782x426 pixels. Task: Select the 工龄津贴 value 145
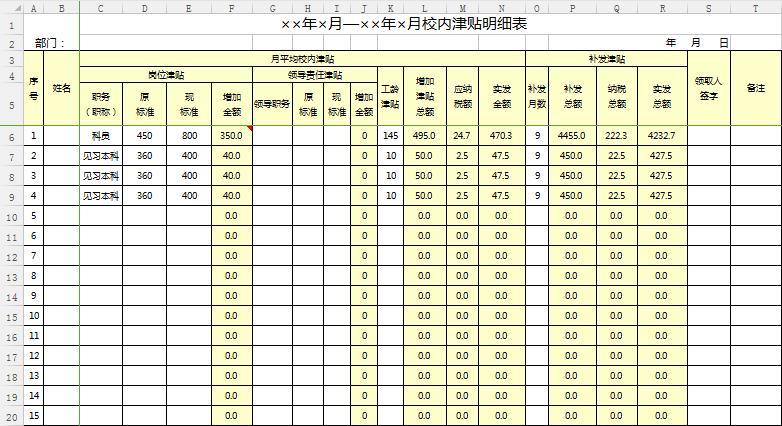(390, 135)
